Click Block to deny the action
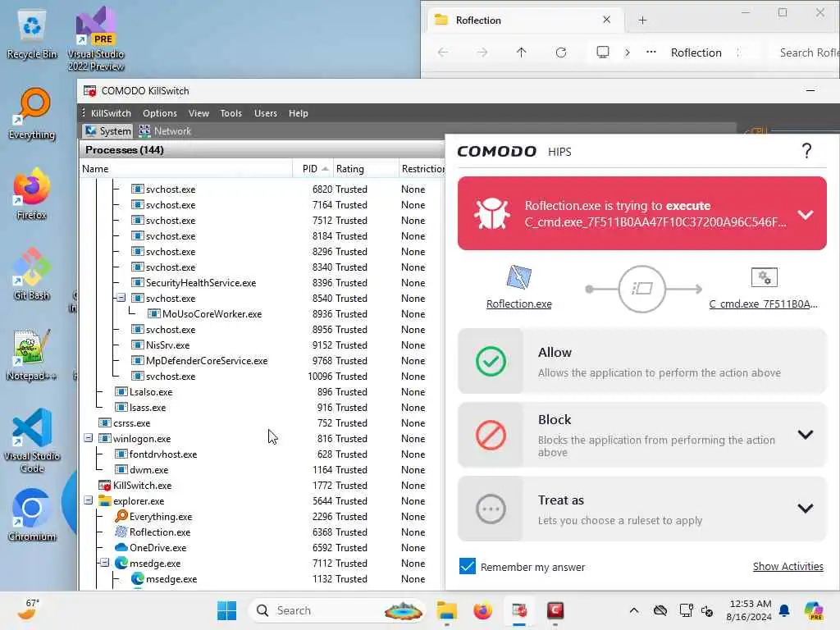 pos(641,435)
